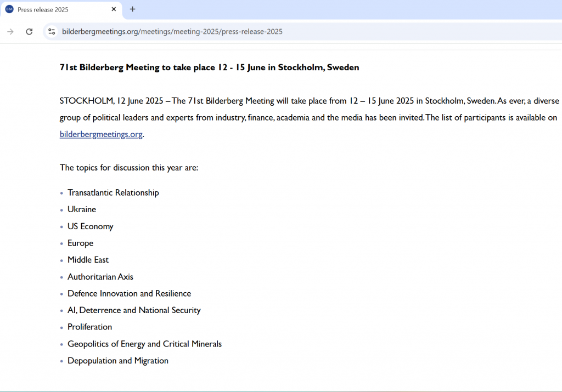Click the forward navigation arrow
The height and width of the screenshot is (392, 562).
coord(10,31)
